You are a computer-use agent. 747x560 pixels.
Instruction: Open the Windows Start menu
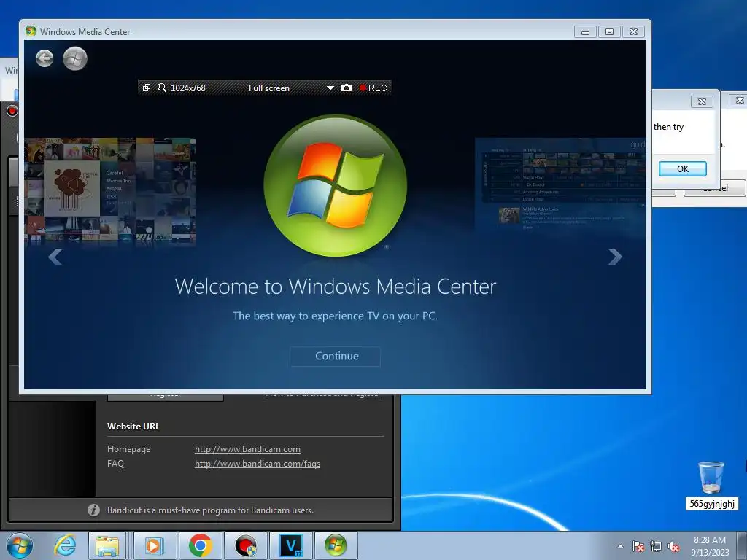pyautogui.click(x=20, y=545)
